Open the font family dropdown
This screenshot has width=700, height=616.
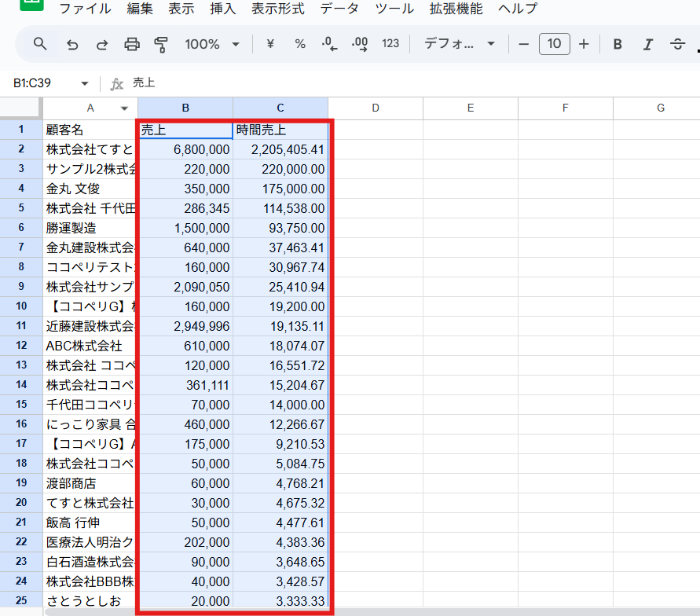click(x=460, y=44)
